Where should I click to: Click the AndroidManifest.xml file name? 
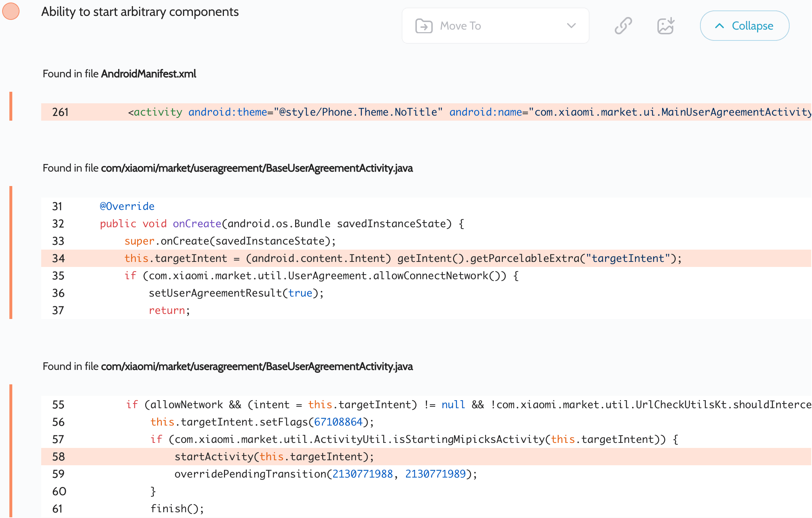[148, 74]
